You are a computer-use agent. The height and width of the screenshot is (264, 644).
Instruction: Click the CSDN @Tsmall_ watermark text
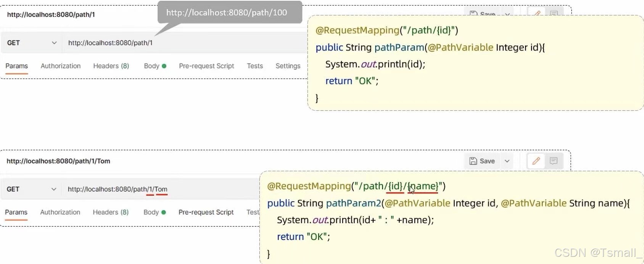[595, 253]
